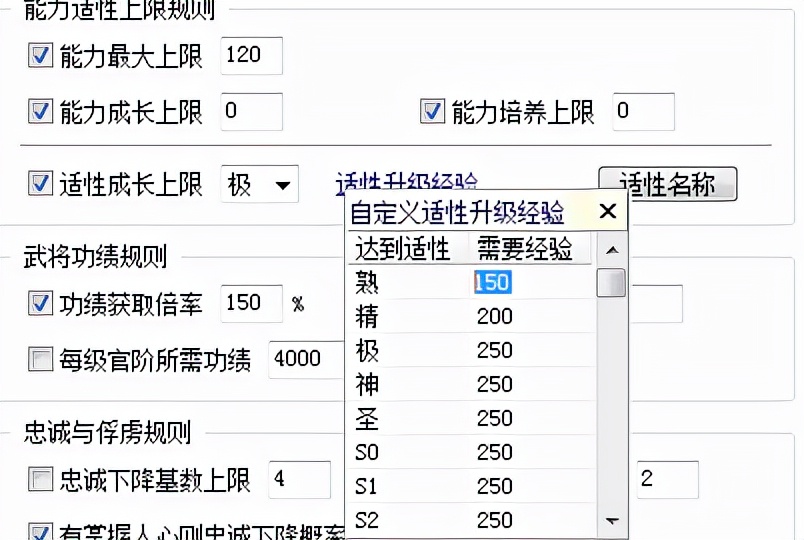The width and height of the screenshot is (804, 540).
Task: Toggle the 能力最大上限 checkbox
Action: 40,56
